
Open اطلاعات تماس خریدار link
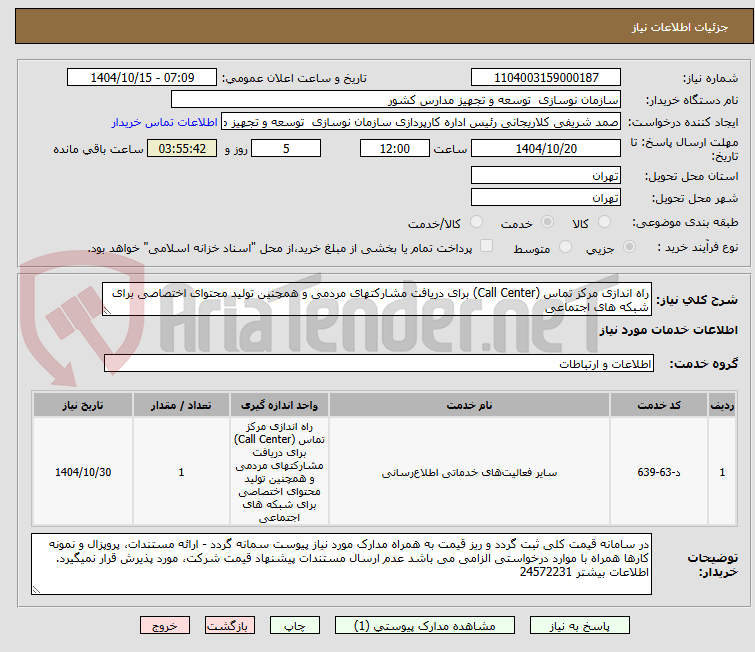click(165, 122)
